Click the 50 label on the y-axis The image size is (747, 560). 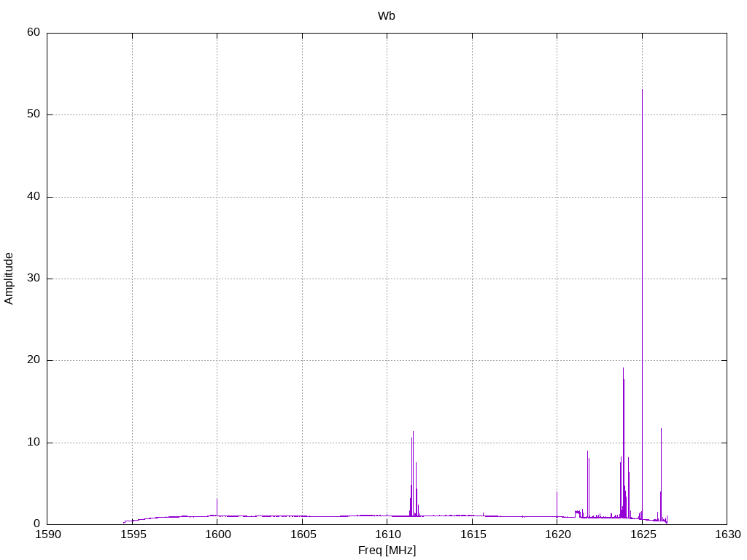(34, 114)
